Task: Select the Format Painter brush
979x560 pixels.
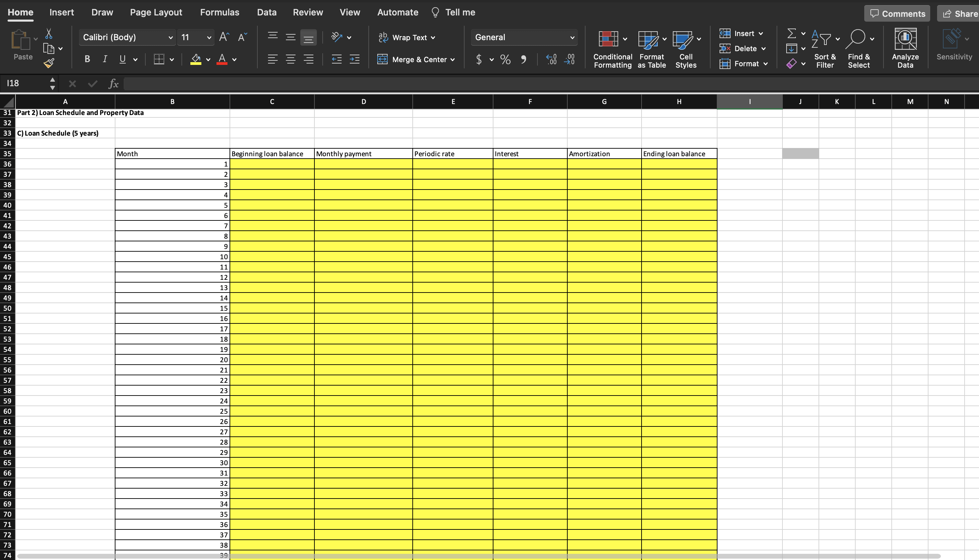Action: click(x=49, y=63)
